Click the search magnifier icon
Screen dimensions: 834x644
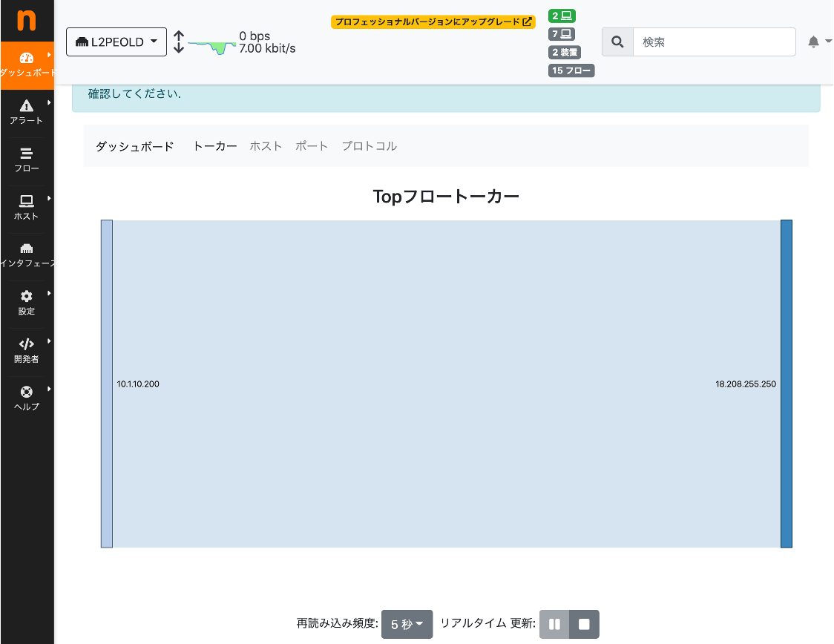coord(617,42)
